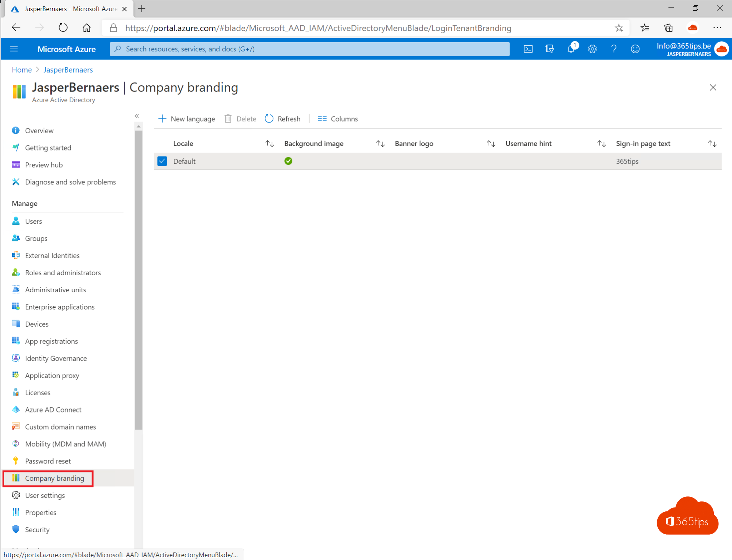Sort by Locale column arrows
This screenshot has width=732, height=560.
point(269,144)
